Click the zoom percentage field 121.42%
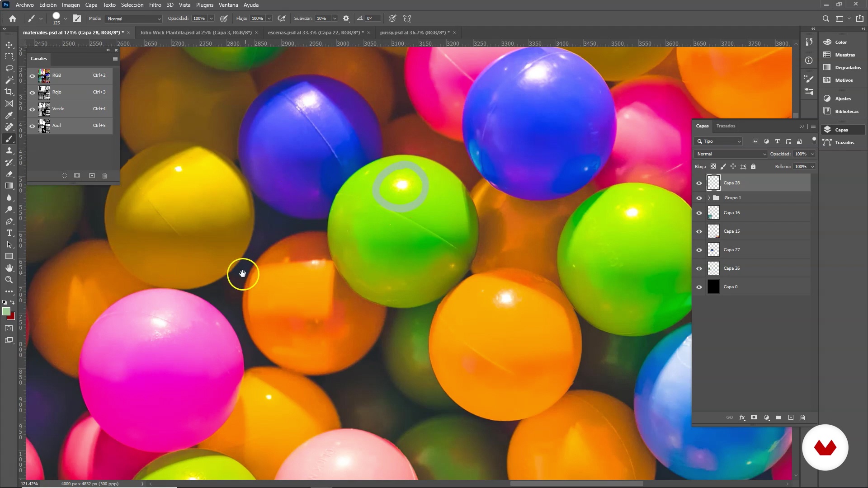This screenshot has height=488, width=868. coord(30,483)
